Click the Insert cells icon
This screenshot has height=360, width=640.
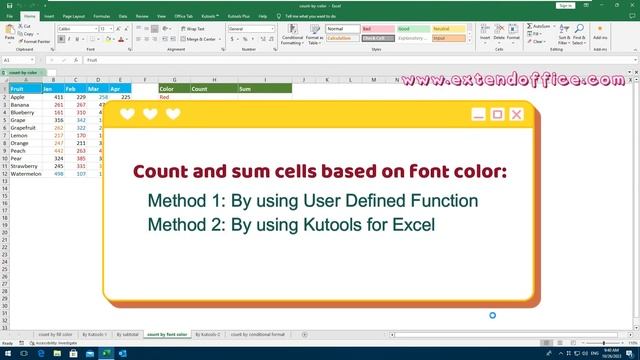coord(485,29)
